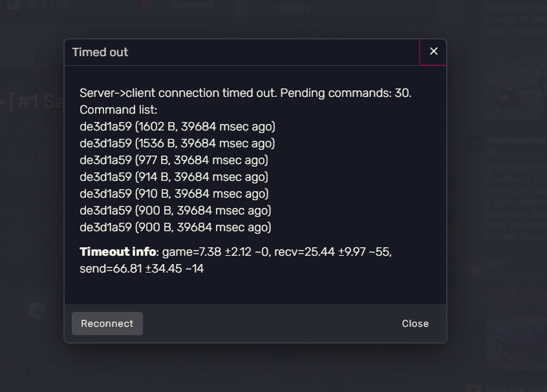Click the "#1 Se" server title text
The width and height of the screenshot is (547, 392).
pyautogui.click(x=36, y=102)
